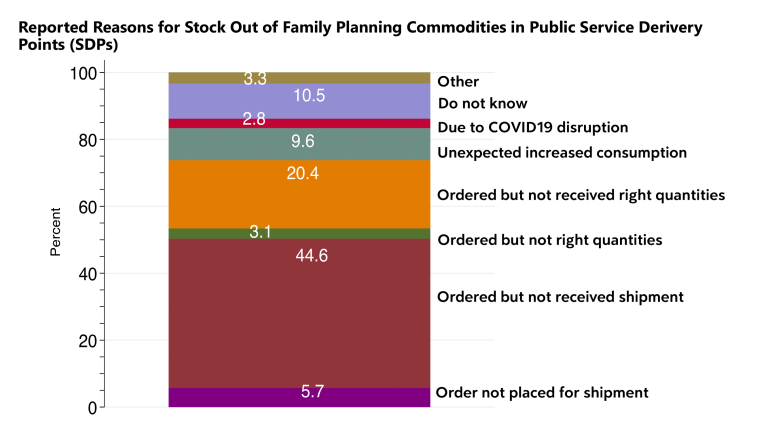Viewport: 768px width, 432px height.
Task: Click the green 3.1 bar segment
Action: tap(299, 234)
